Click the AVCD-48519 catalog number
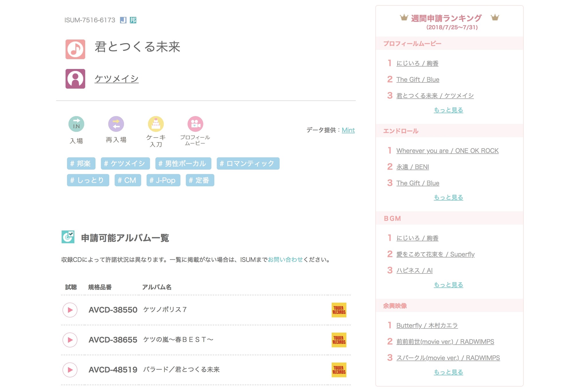Screen dimensions: 586x392 pos(113,370)
